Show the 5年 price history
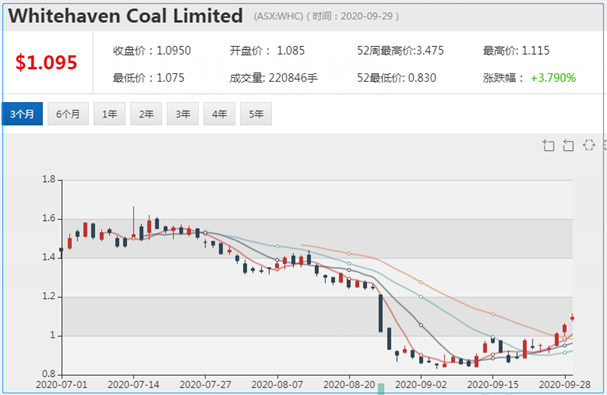 (256, 114)
